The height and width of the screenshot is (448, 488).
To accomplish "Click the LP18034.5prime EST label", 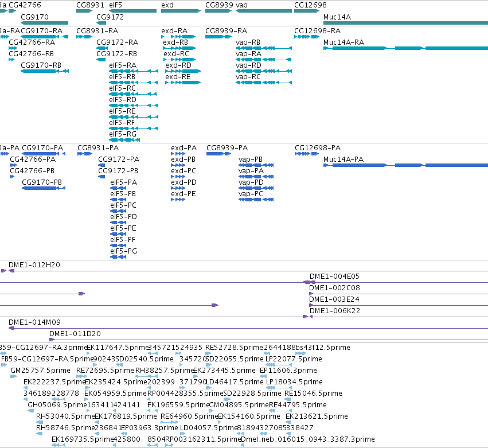I will 294,382.
